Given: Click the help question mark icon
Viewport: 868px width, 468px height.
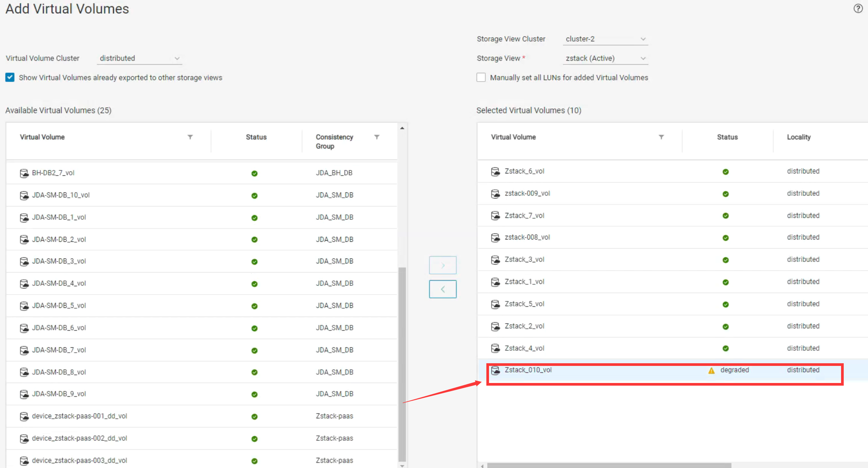Looking at the screenshot, I should 858,8.
